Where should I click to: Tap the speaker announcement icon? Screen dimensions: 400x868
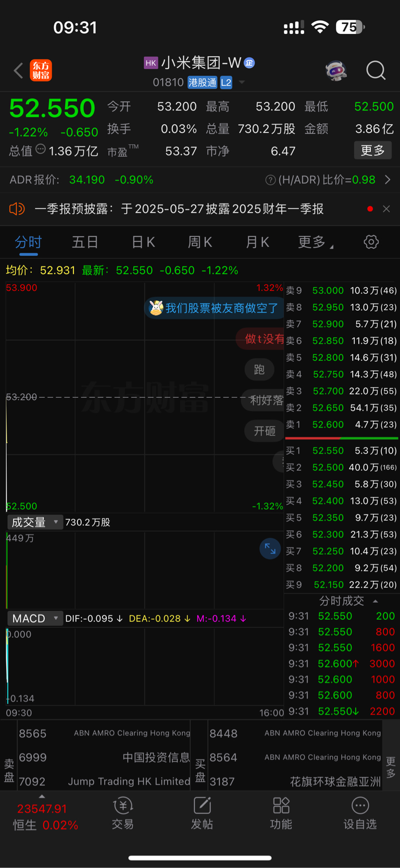click(17, 209)
